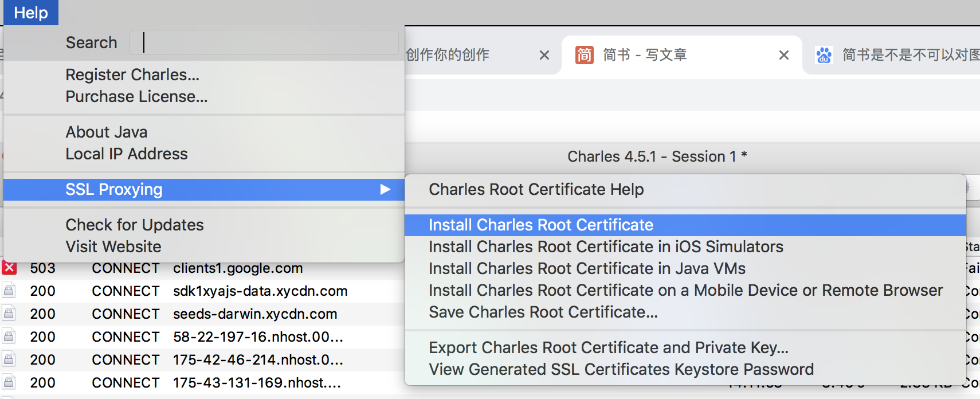Click CONNECT method on clients1.google.com row
Screen dimensions: 980x399
126,268
